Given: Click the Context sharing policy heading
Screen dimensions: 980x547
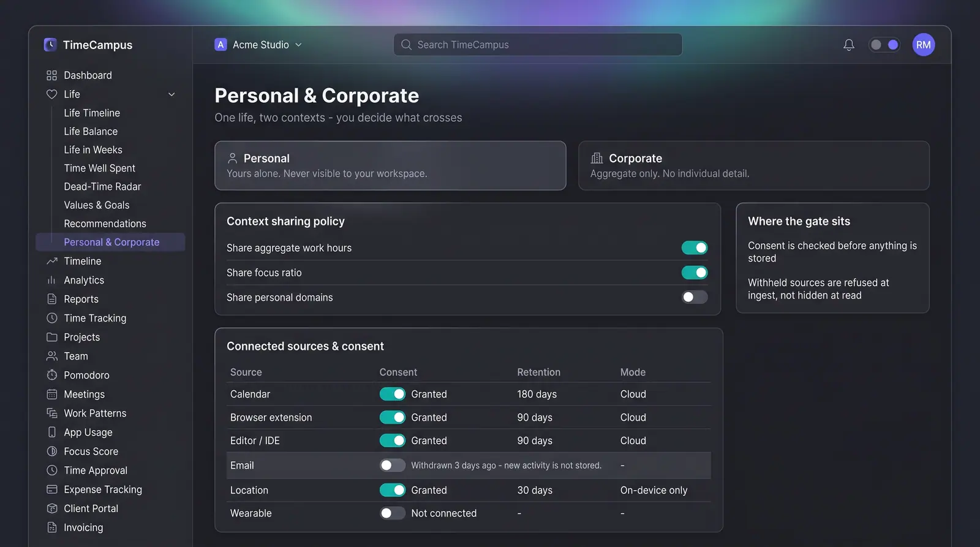Looking at the screenshot, I should point(285,221).
